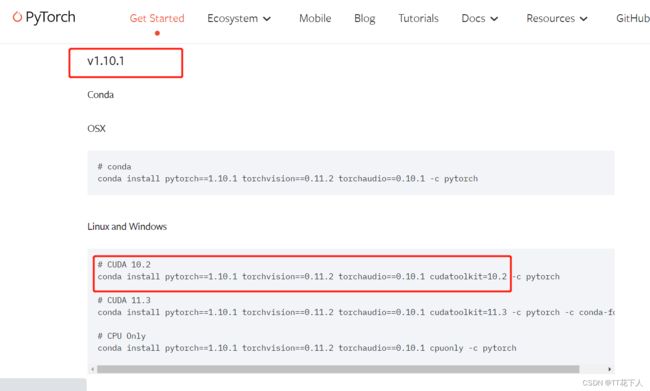Image resolution: width=650 pixels, height=391 pixels.
Task: Click the CUDA 11.3 conda install command
Action: [x=356, y=312]
